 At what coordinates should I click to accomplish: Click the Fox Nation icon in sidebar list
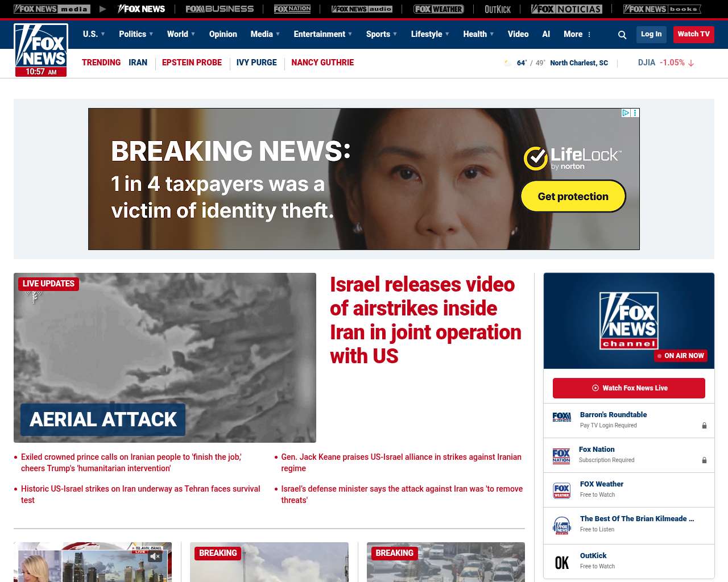pos(561,456)
